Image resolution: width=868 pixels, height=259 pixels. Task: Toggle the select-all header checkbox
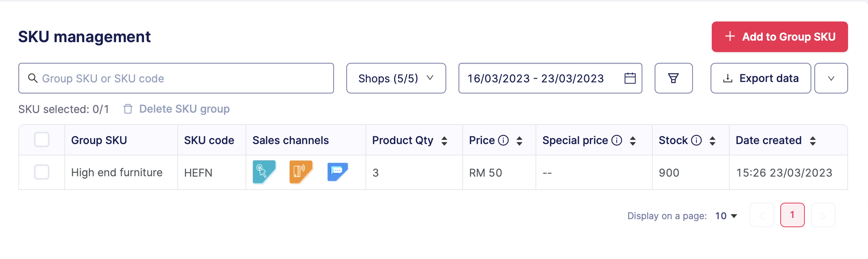point(42,140)
